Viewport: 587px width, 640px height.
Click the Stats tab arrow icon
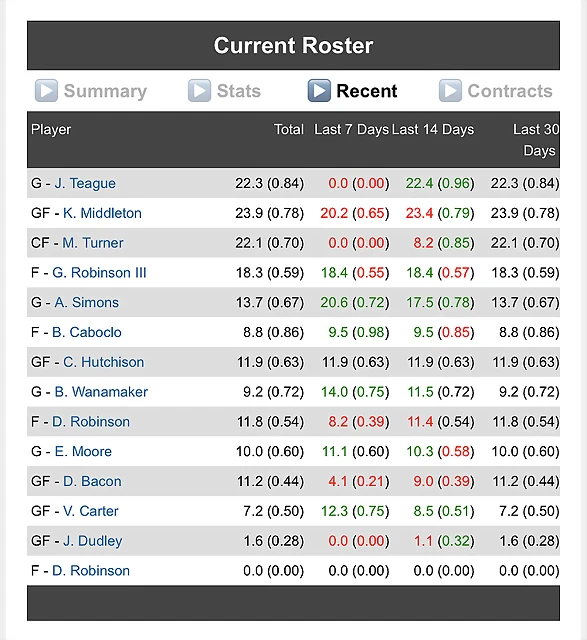click(x=199, y=91)
